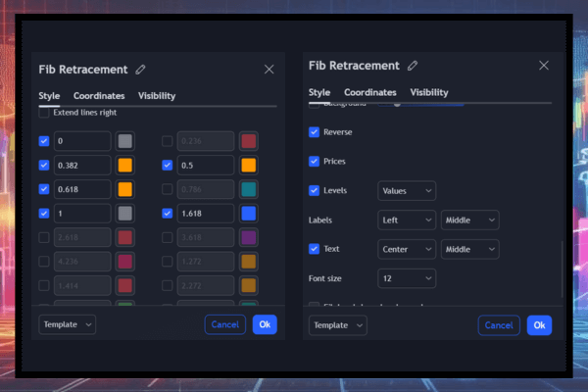Confirm with Ok in the right dialog

539,325
